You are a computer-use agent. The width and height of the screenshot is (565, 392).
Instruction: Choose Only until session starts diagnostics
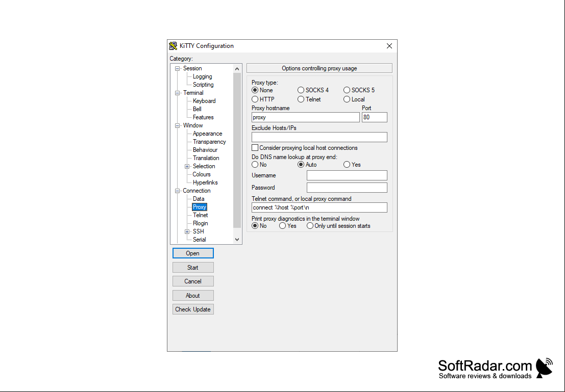tap(310, 226)
